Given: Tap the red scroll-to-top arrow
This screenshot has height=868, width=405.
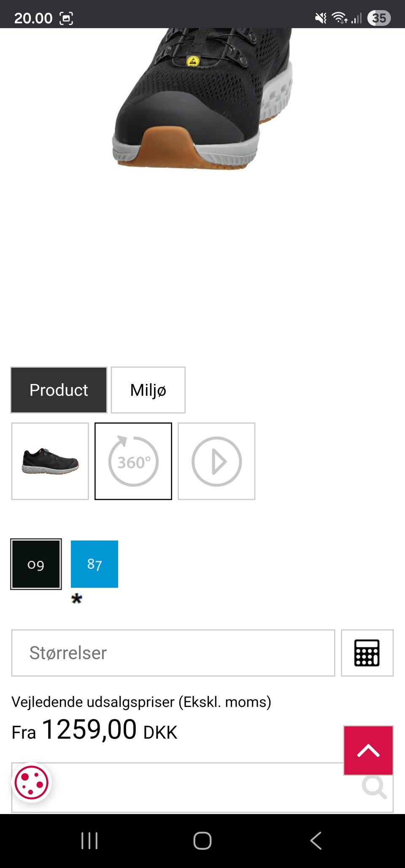Looking at the screenshot, I should point(368,750).
